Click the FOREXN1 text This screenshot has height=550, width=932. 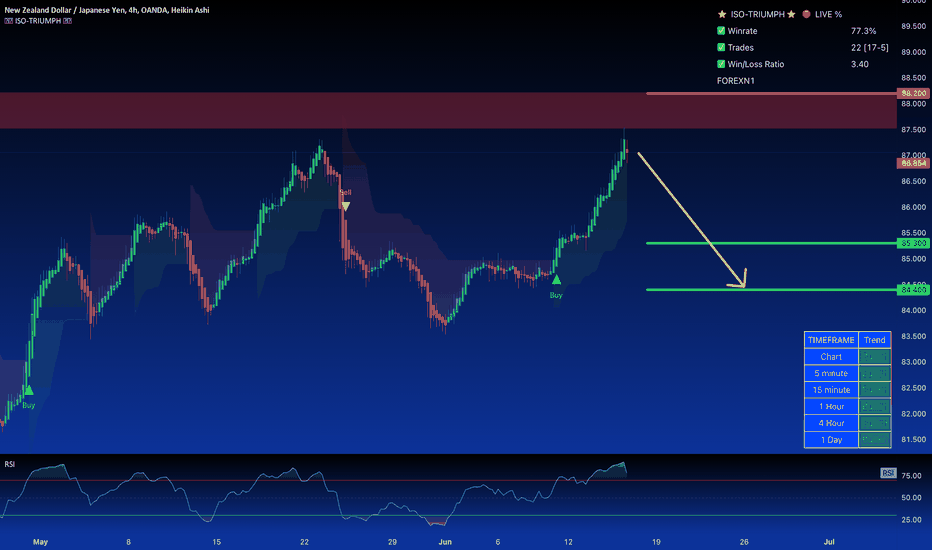735,81
